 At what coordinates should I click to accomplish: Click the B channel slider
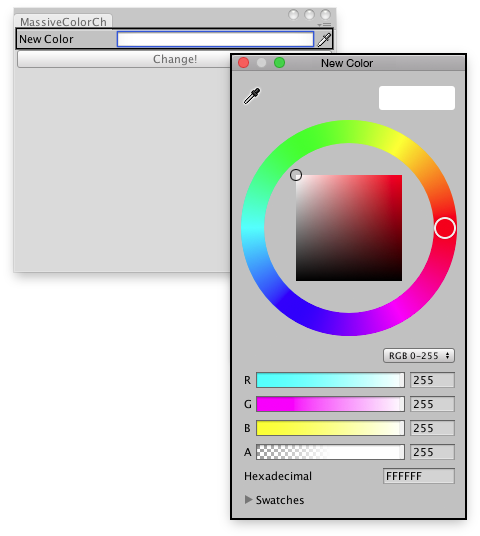click(330, 428)
